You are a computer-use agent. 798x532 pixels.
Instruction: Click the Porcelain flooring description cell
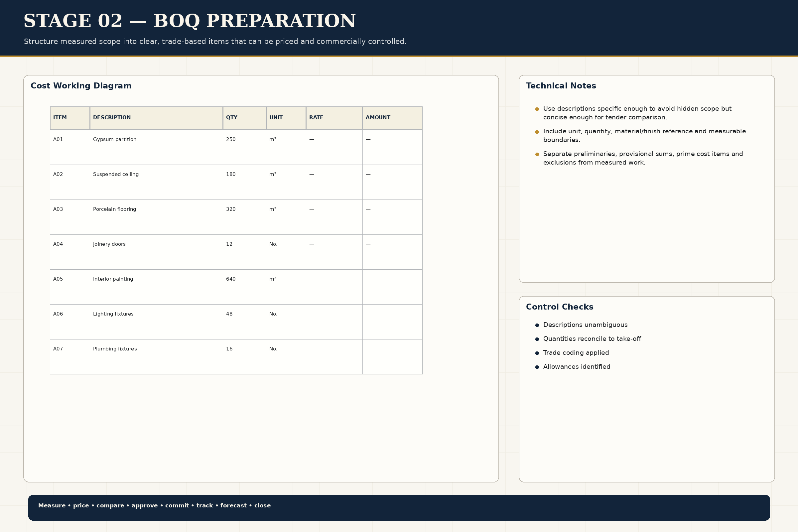[156, 217]
